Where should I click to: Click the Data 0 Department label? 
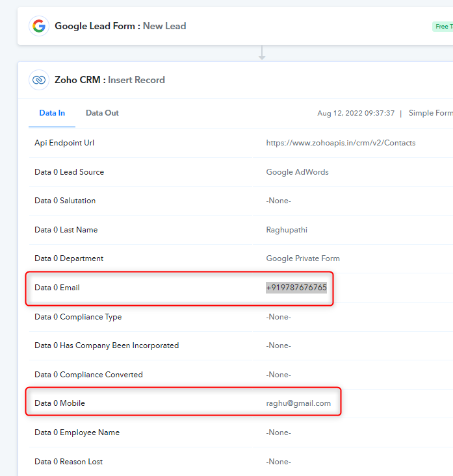click(x=69, y=258)
